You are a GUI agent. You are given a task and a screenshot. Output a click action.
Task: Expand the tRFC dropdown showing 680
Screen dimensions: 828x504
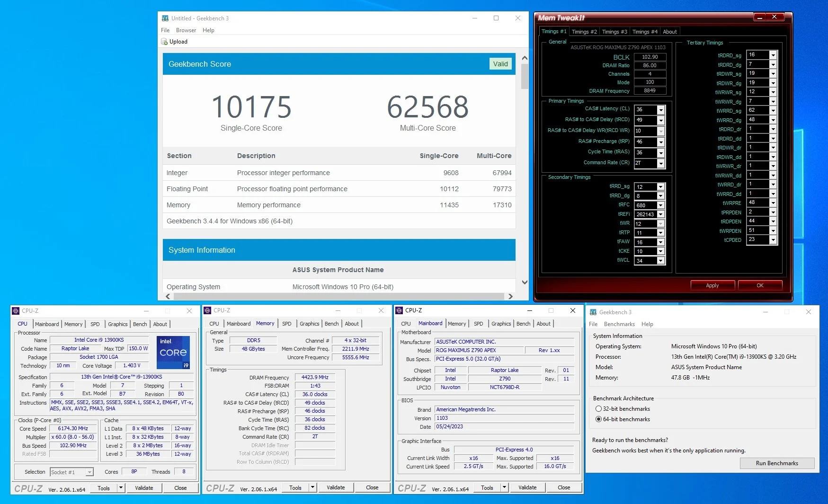point(661,205)
